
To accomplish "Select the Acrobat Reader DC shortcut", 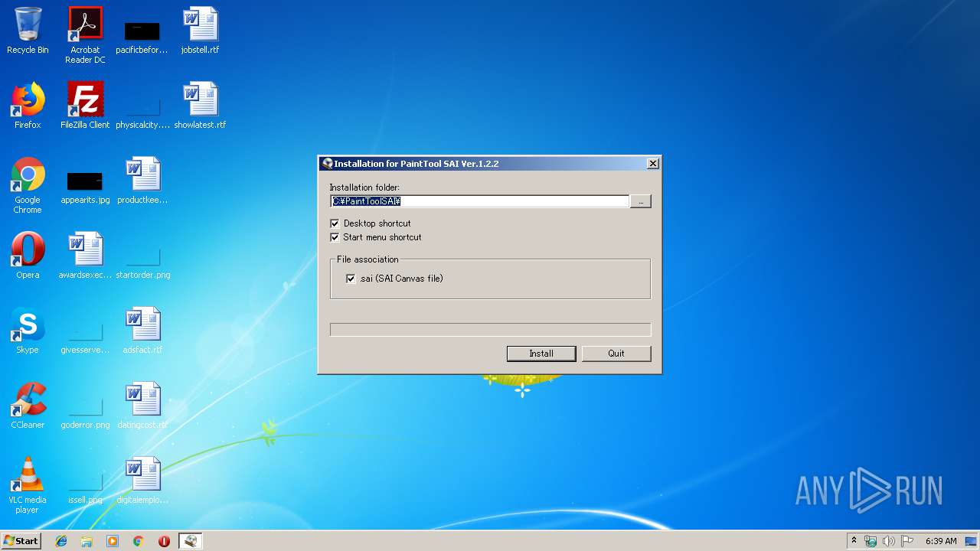I will pos(85,35).
